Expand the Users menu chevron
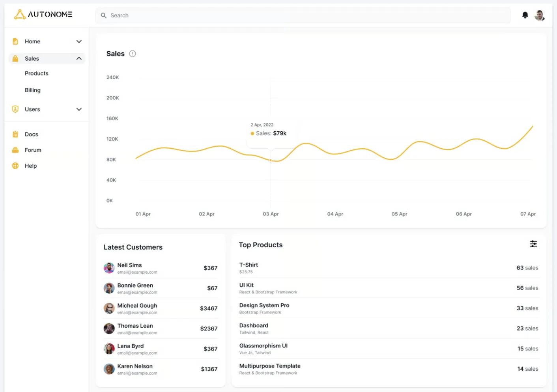This screenshot has height=392, width=557. [x=79, y=109]
